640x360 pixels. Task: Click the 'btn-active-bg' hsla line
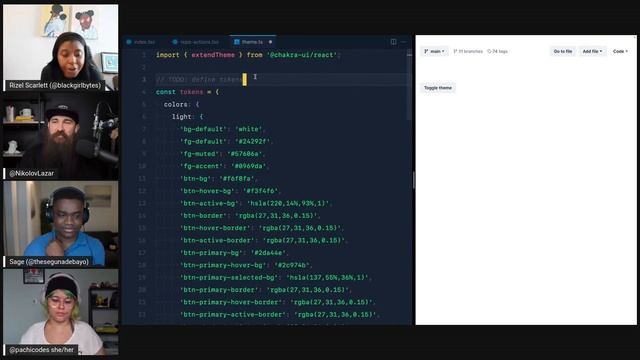click(256, 203)
